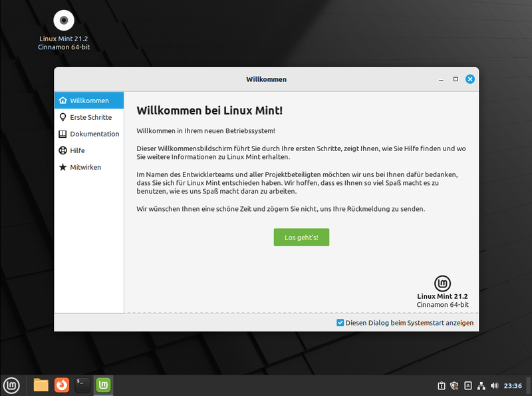Click the 'Willkommen bei Linux Mint!' heading

point(209,110)
